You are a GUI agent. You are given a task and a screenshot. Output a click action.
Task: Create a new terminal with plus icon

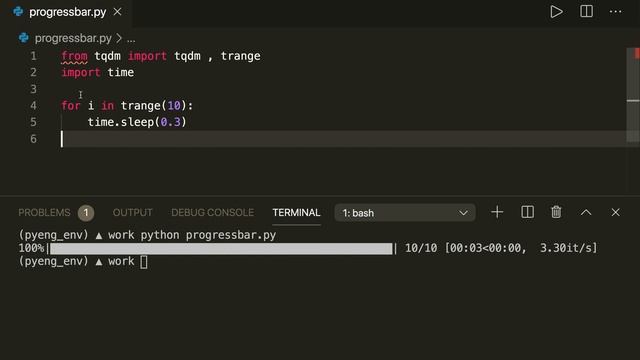497,212
